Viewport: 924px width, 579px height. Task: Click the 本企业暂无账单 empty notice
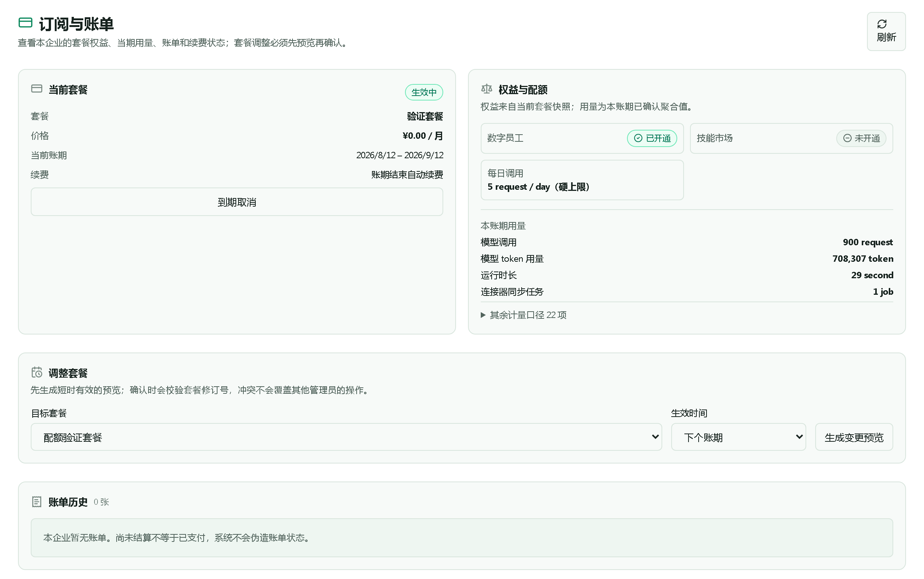point(461,537)
